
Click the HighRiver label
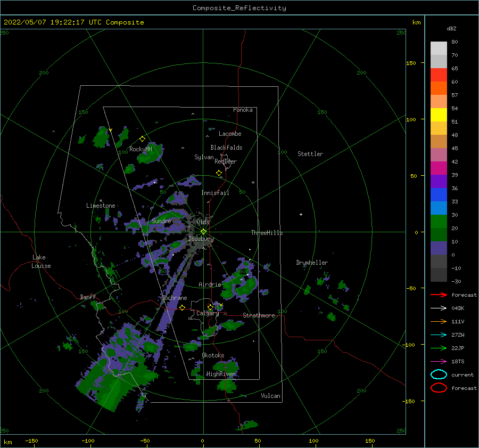[x=221, y=374]
